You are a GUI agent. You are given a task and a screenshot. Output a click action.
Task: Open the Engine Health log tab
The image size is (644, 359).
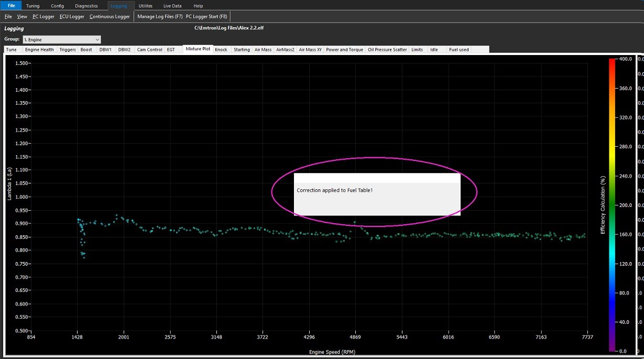pos(39,50)
